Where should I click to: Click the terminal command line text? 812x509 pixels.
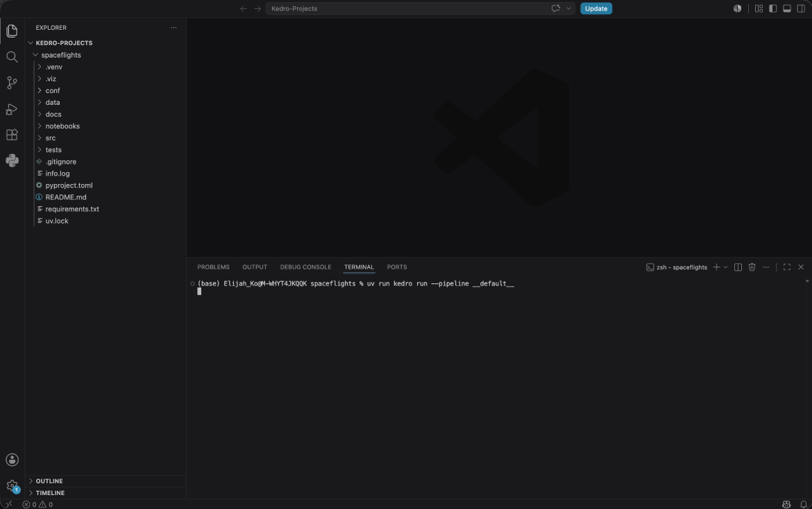point(355,283)
